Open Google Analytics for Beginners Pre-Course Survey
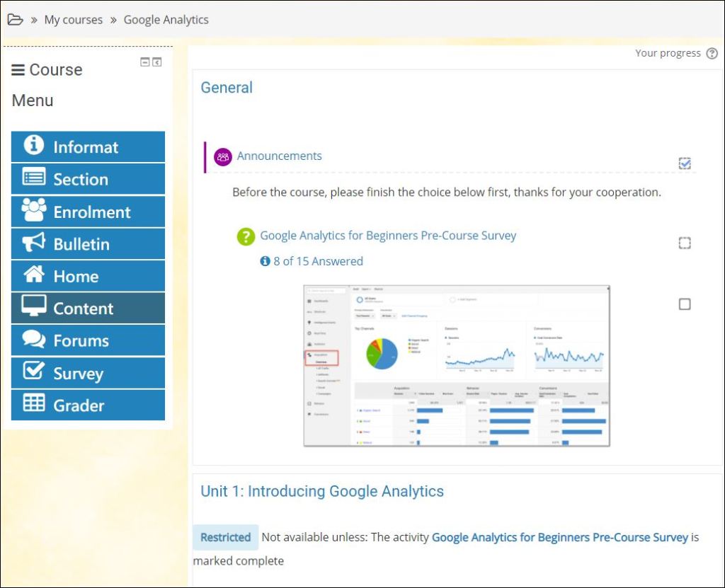 [388, 236]
